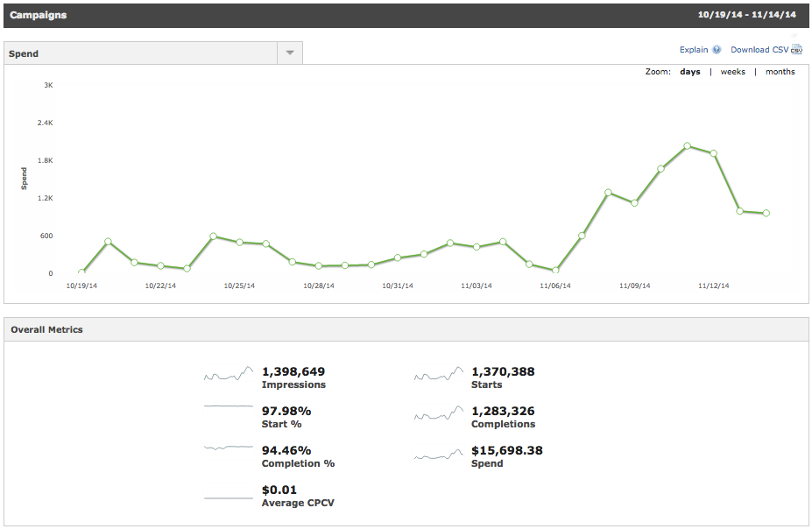The width and height of the screenshot is (812, 529).
Task: Click the 1.2K y-axis label
Action: point(45,198)
